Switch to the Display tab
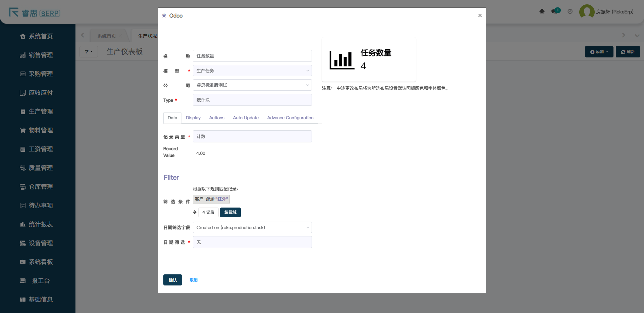This screenshot has height=313, width=644. click(193, 118)
